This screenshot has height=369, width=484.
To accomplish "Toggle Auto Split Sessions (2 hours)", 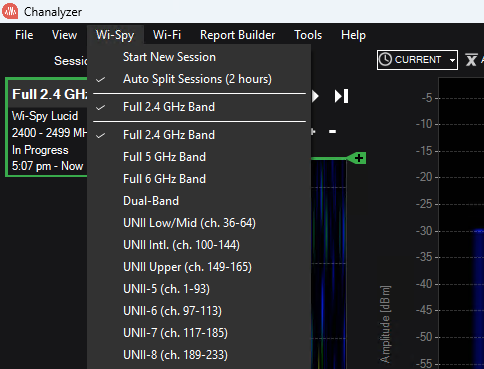I will point(199,79).
